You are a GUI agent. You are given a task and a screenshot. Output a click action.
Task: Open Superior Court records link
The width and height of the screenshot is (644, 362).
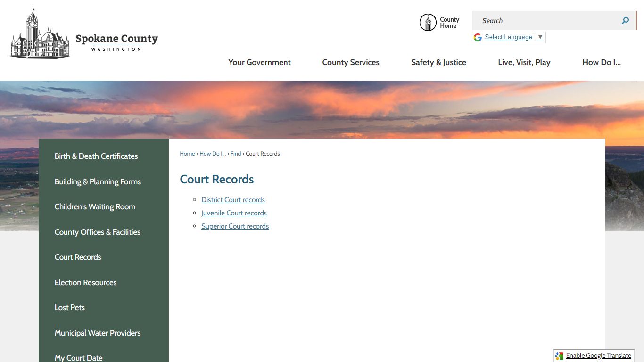pos(235,226)
